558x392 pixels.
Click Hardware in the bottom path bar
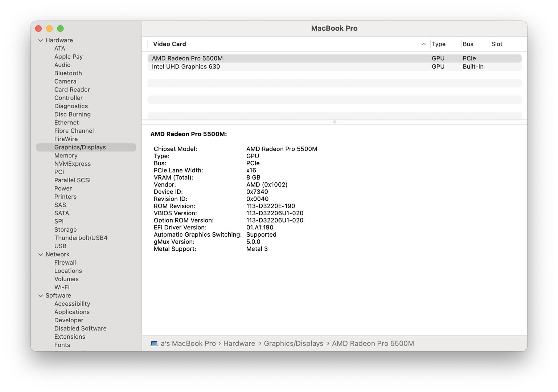coord(239,343)
